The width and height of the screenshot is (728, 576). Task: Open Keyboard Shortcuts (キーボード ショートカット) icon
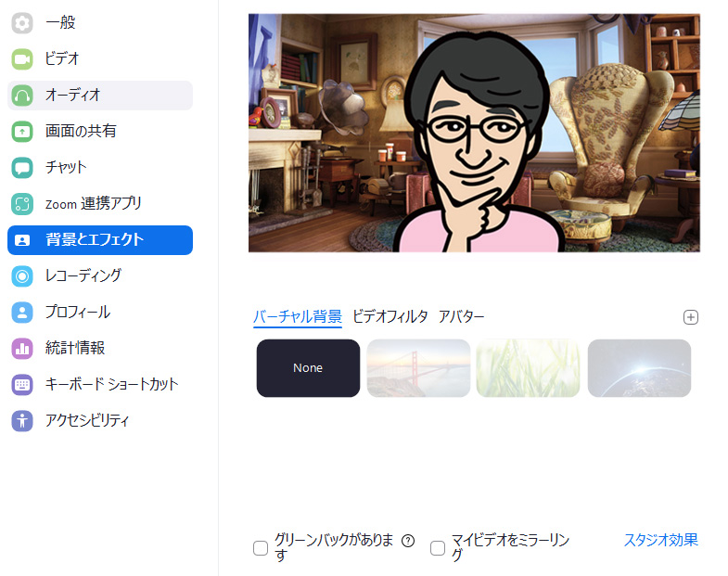pos(22,385)
